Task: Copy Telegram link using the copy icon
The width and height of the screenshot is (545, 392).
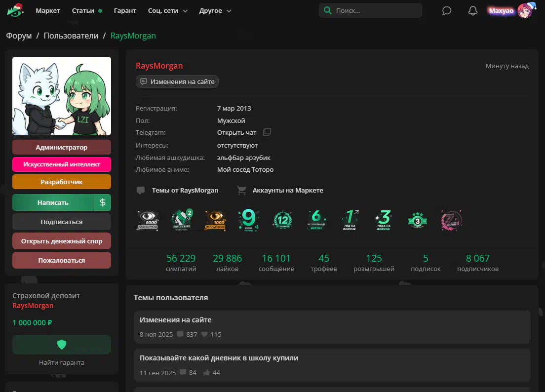Action: tap(267, 132)
